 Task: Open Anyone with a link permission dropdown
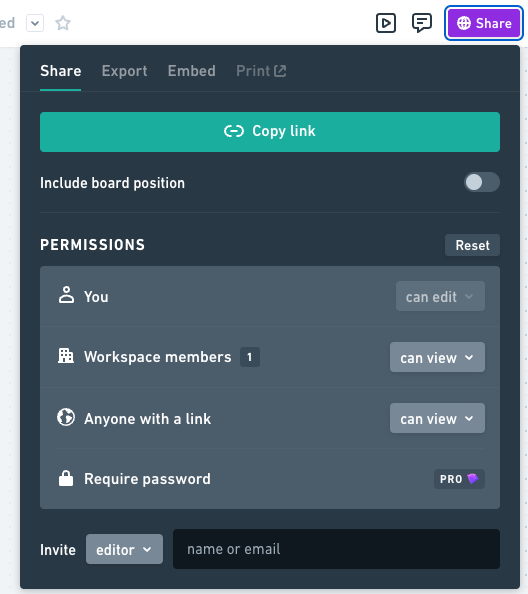(437, 418)
